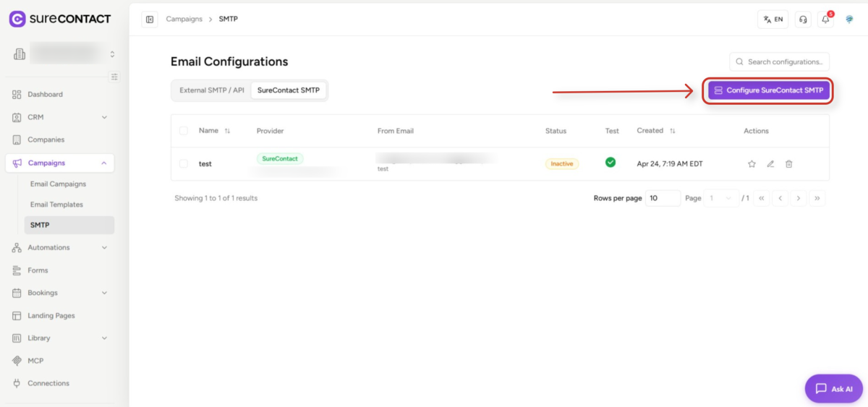The width and height of the screenshot is (868, 407).
Task: Open Landing Pages in sidebar
Action: tap(59, 316)
